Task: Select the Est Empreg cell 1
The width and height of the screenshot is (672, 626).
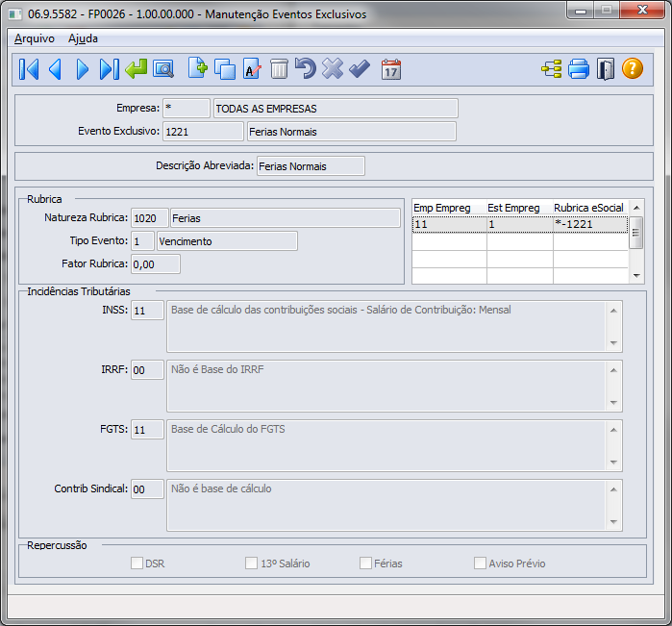Action: click(x=520, y=224)
